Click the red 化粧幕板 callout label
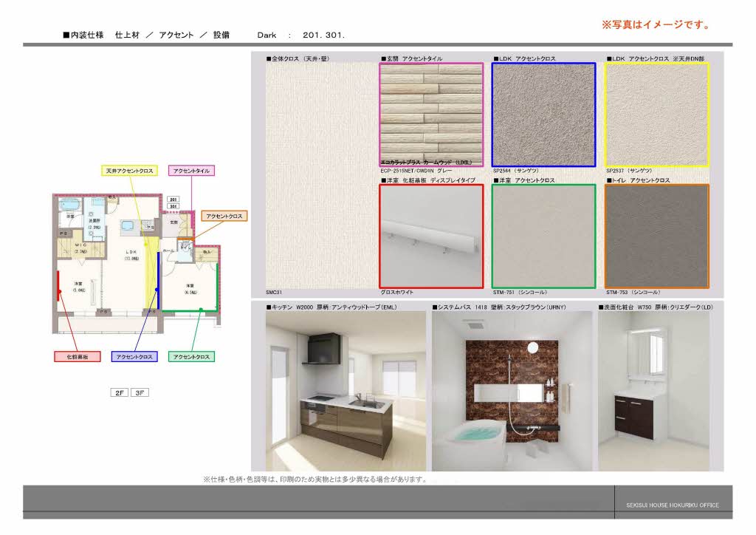Viewport: 756px width, 535px height. 78,357
